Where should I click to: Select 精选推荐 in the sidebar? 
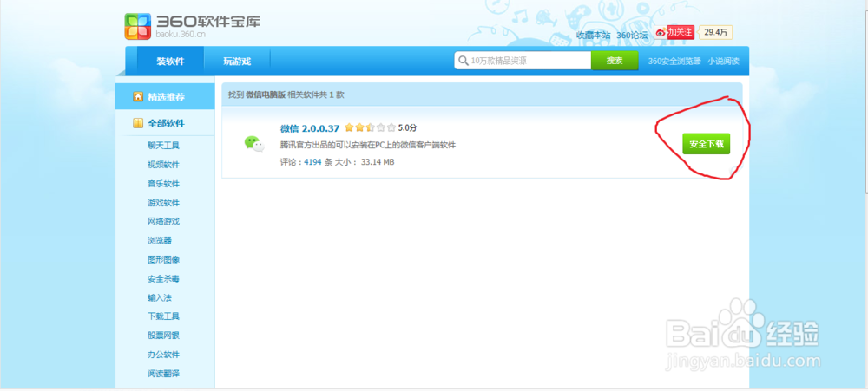tap(165, 97)
